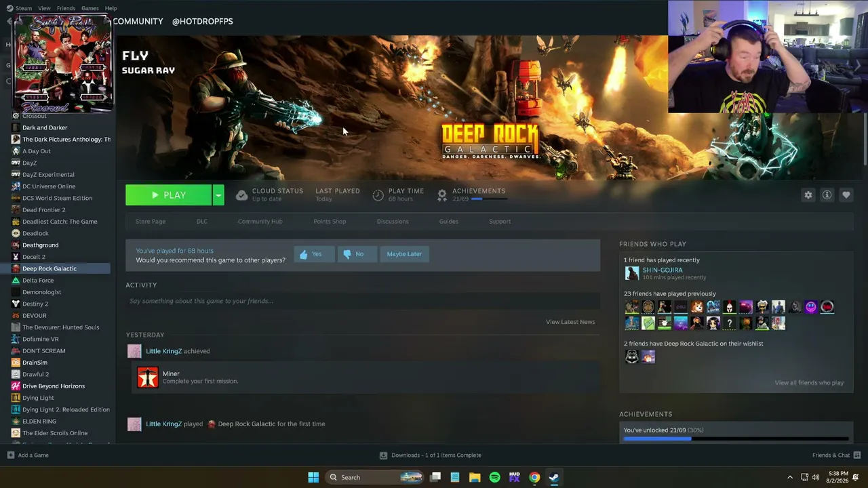Click the cloud status icon
The image size is (868, 488).
click(x=241, y=195)
